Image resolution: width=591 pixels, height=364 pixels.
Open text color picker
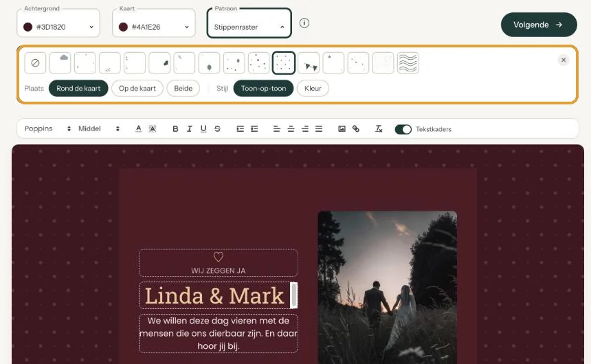coord(138,129)
